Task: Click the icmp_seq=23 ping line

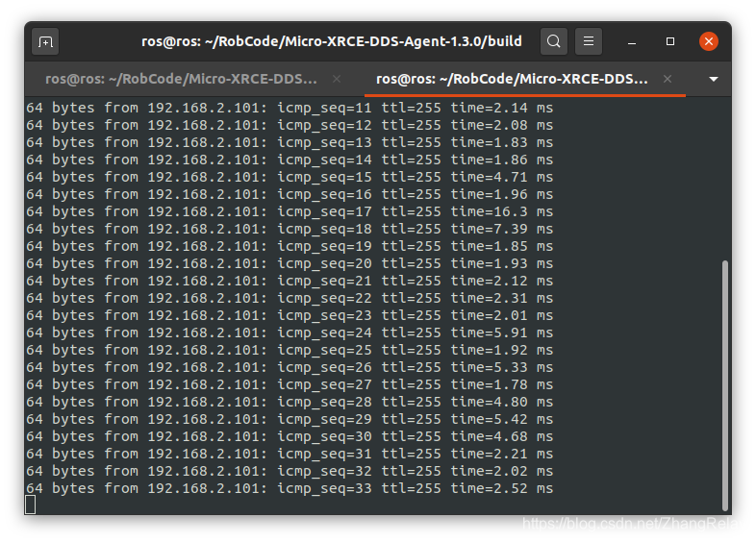Action: (x=290, y=315)
